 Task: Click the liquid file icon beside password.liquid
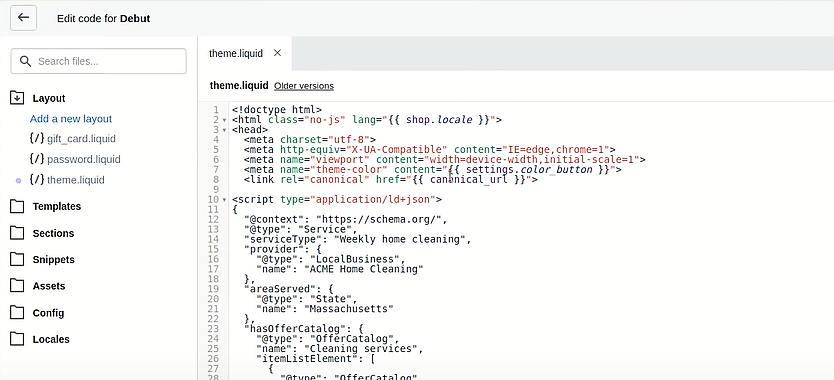[x=37, y=159]
